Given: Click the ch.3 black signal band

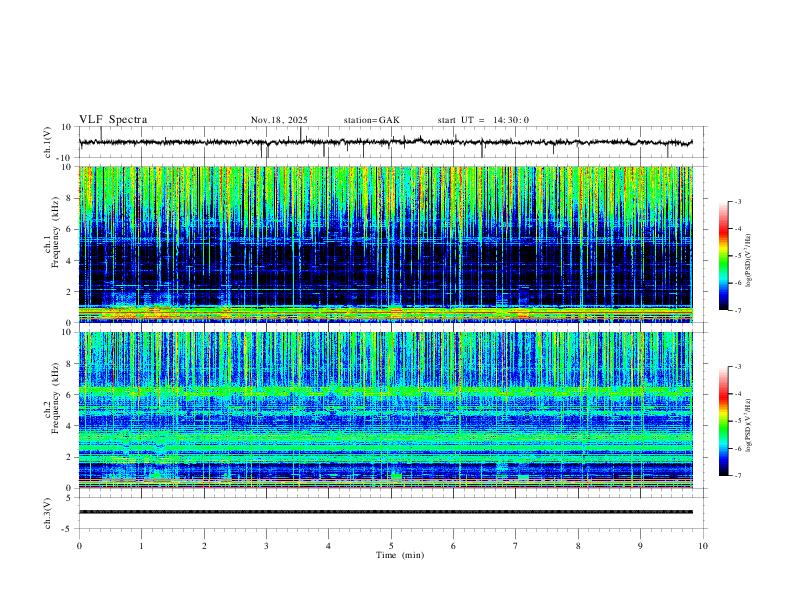Looking at the screenshot, I should [386, 512].
